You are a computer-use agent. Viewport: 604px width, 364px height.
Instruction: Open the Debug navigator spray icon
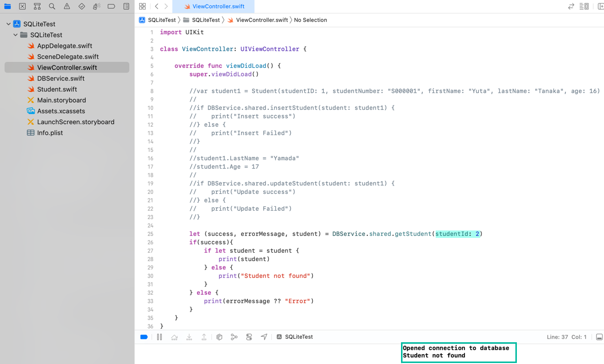97,6
